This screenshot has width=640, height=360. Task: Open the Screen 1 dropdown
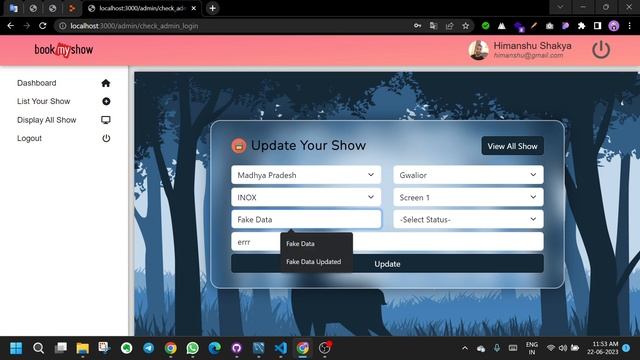pyautogui.click(x=468, y=198)
